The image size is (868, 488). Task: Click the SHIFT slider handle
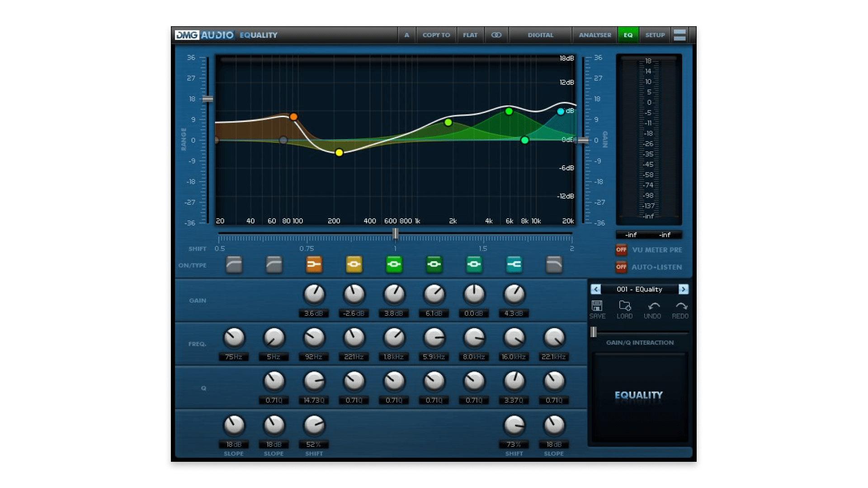[x=396, y=234]
